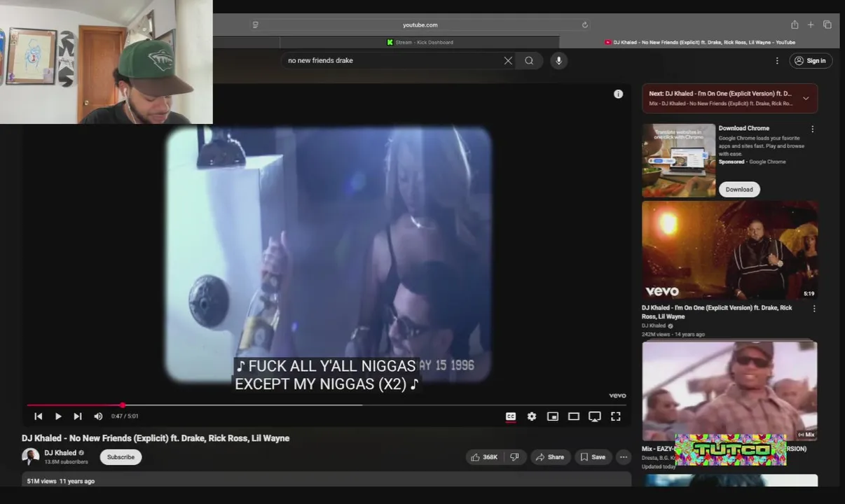Play the paused YouTube video
Screen dimensions: 845x504
58,416
